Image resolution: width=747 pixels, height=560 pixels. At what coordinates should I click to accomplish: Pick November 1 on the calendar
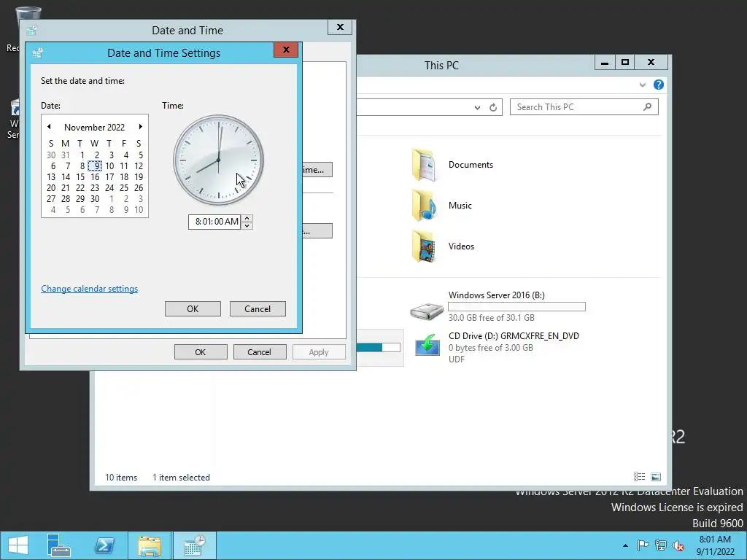click(82, 155)
